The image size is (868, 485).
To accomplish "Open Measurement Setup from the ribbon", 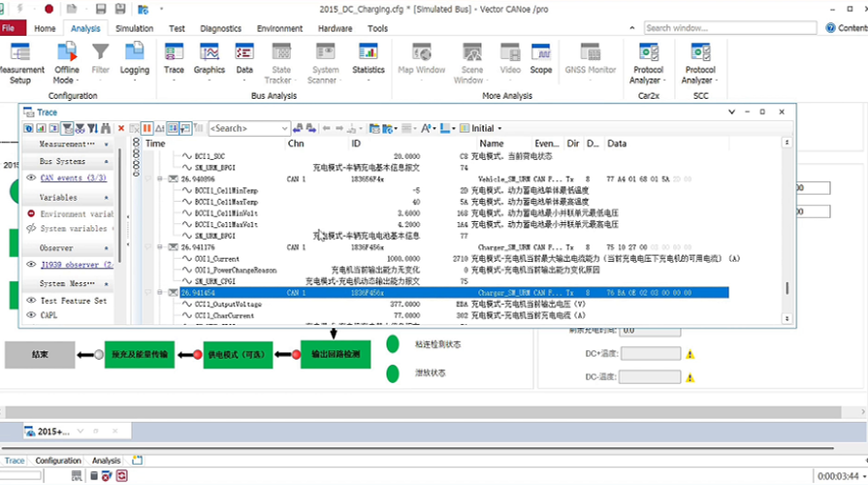I will pos(20,63).
